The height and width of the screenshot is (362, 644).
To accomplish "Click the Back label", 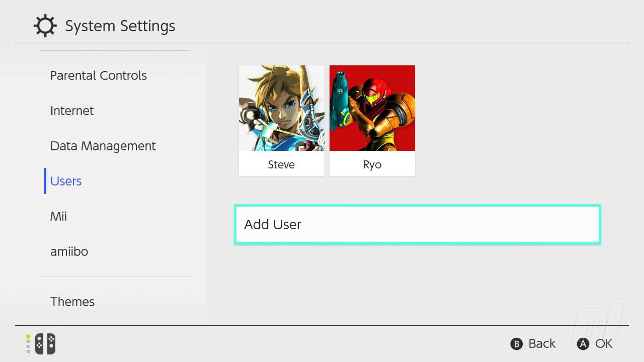I will click(542, 344).
